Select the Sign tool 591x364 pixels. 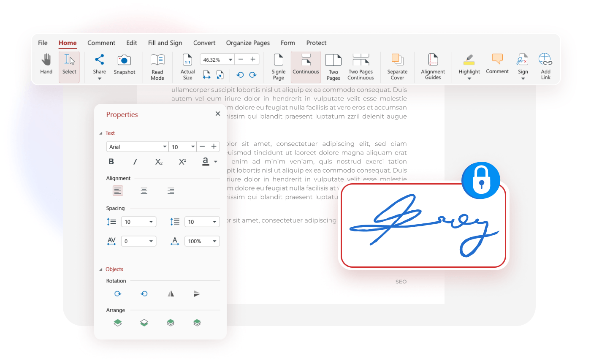coord(523,63)
